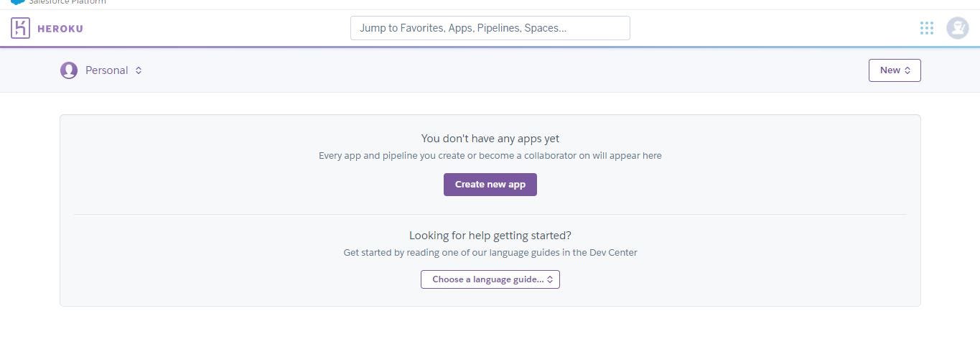The height and width of the screenshot is (357, 980).
Task: Click the "Every app and pipeline" description text
Action: pos(490,155)
